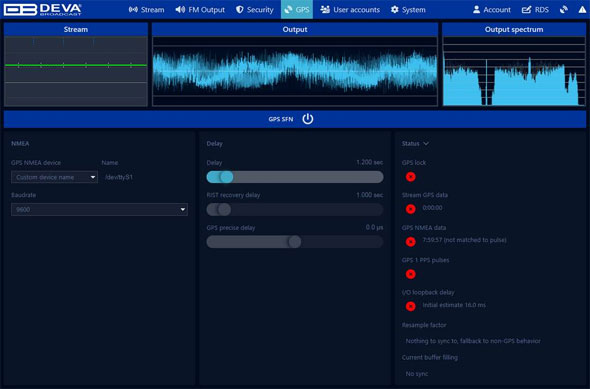Click the Stream graph panel
The image size is (590, 389).
tap(76, 71)
